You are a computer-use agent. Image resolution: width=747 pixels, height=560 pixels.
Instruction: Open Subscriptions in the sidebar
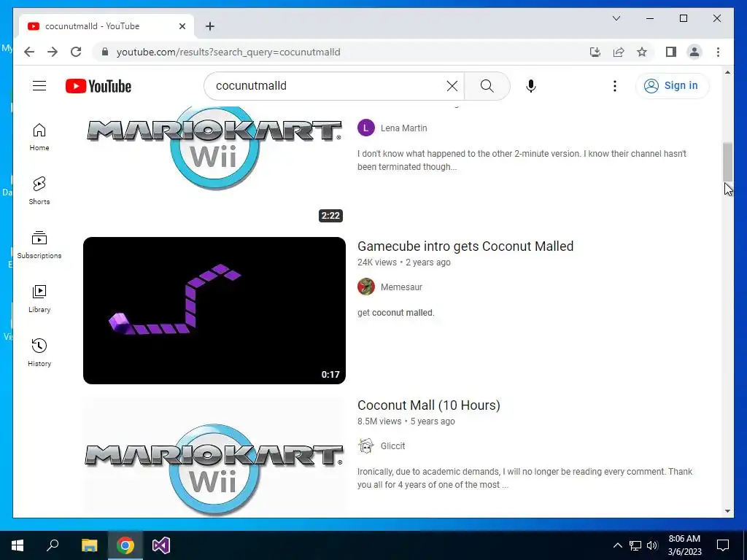point(39,245)
